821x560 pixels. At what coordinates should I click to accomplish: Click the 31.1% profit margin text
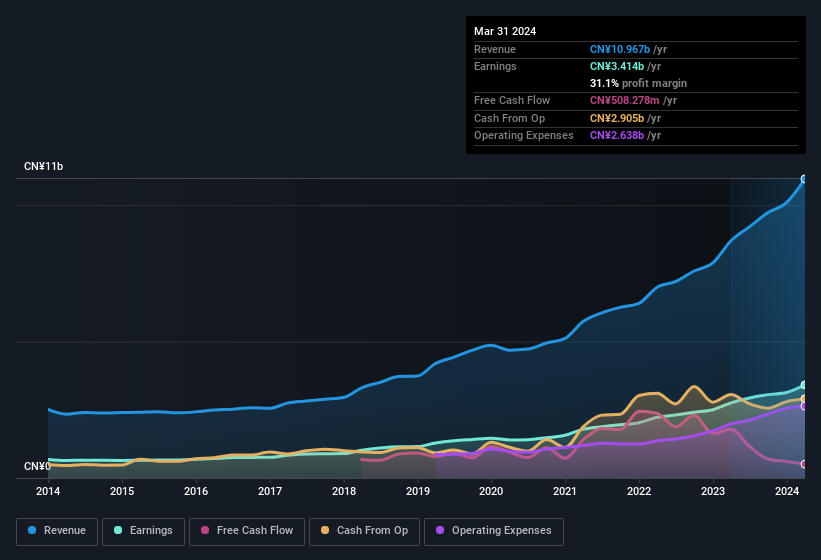click(x=638, y=83)
